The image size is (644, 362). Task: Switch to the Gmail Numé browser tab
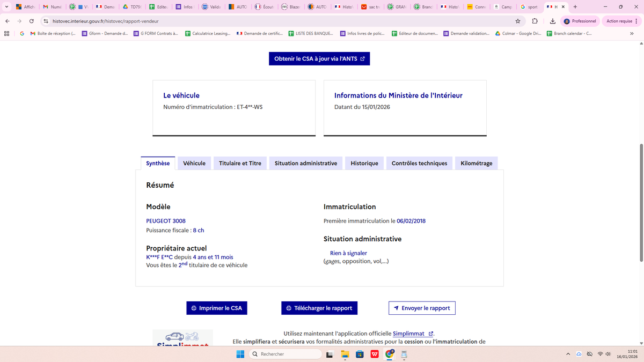[x=52, y=7]
